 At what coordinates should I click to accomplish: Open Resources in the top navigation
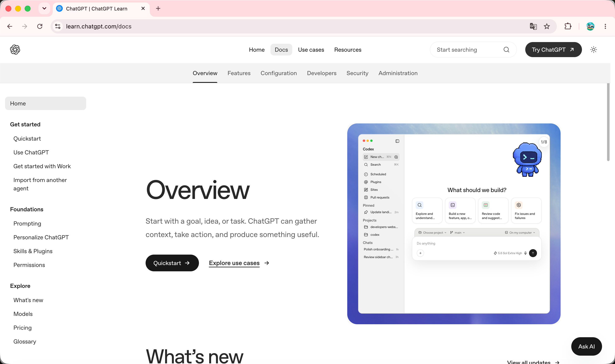tap(348, 50)
